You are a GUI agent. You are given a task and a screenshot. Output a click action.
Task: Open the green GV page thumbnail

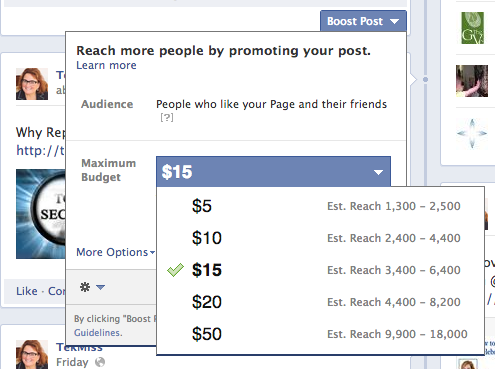coord(472,28)
